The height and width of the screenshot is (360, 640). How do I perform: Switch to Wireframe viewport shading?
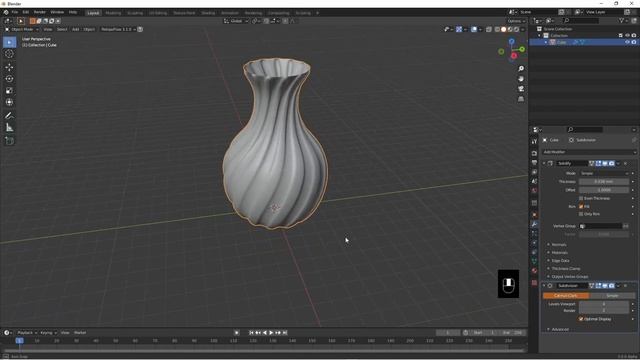point(497,29)
